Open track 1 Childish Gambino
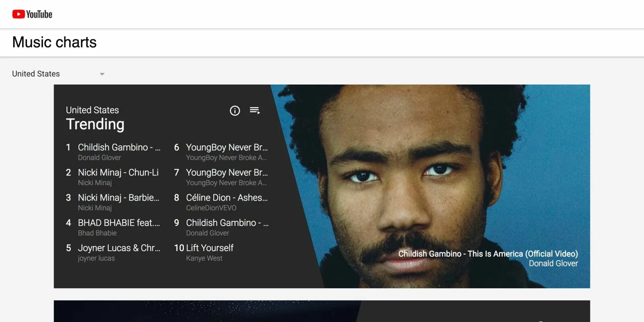The height and width of the screenshot is (322, 644). coord(119,147)
